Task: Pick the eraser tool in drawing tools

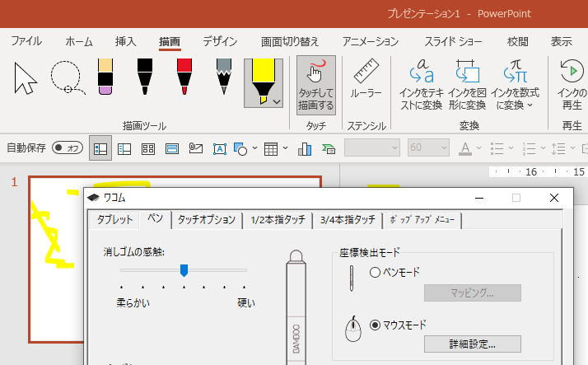Action: pyautogui.click(x=105, y=77)
